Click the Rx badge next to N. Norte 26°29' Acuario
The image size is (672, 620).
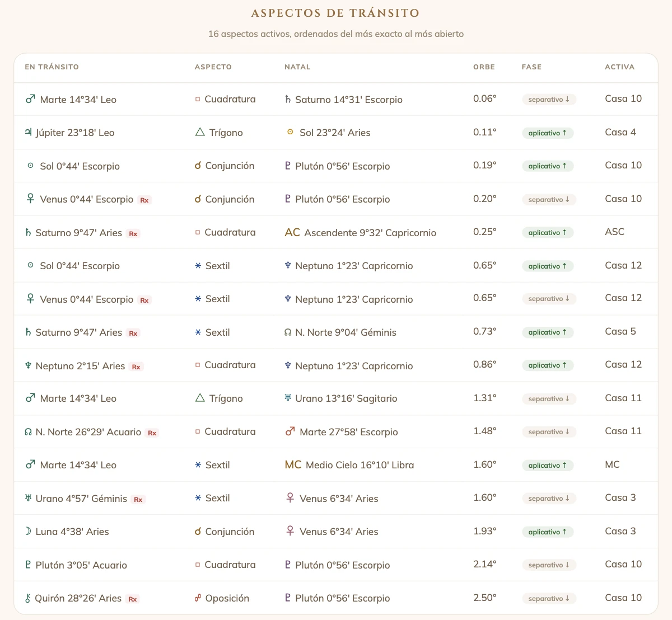[x=152, y=433]
